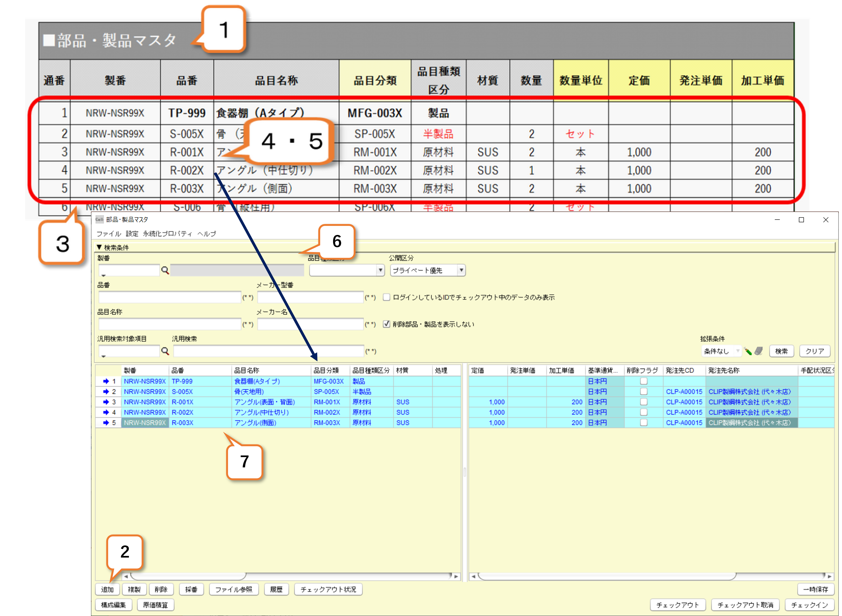
Task: Click into 汎用検索 input field
Action: click(269, 351)
